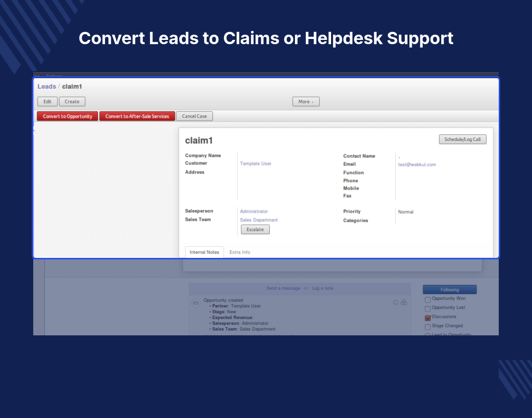Click the Contact Name label

coord(359,156)
